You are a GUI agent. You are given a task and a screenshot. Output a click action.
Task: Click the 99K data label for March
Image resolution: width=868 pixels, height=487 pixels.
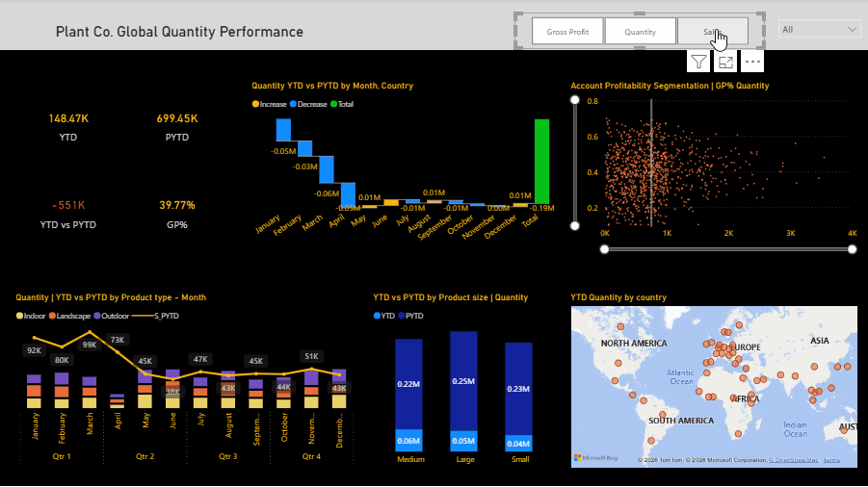[x=90, y=345]
